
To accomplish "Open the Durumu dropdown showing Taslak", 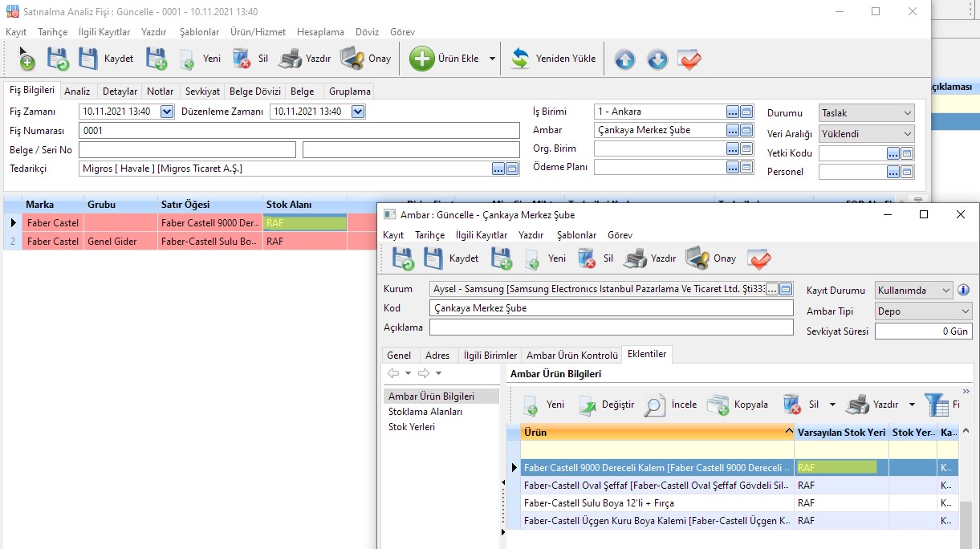I will pos(907,113).
